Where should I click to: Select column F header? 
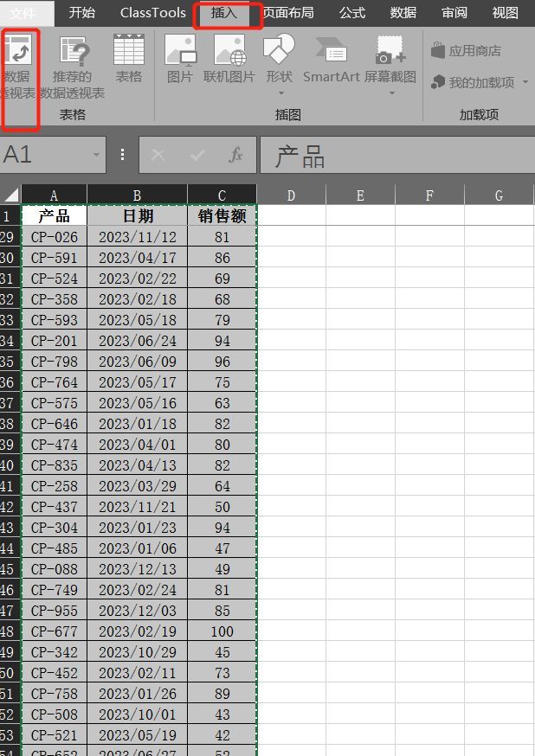pyautogui.click(x=429, y=195)
